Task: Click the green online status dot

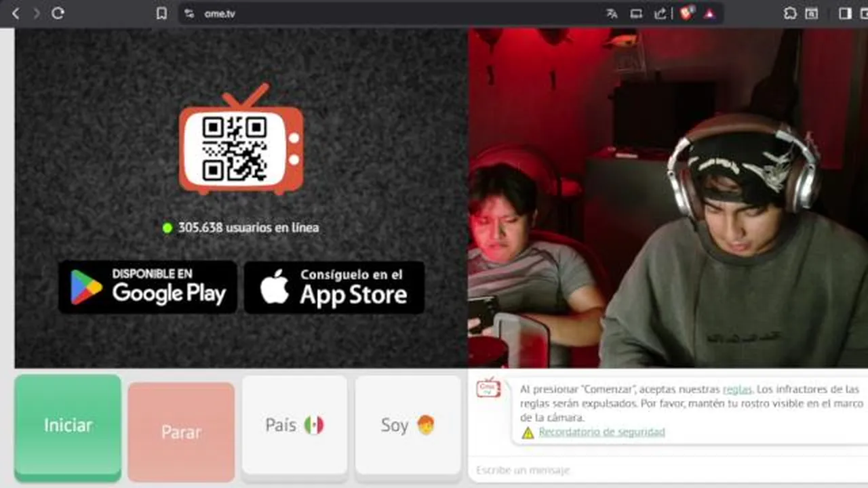Action: pyautogui.click(x=167, y=228)
